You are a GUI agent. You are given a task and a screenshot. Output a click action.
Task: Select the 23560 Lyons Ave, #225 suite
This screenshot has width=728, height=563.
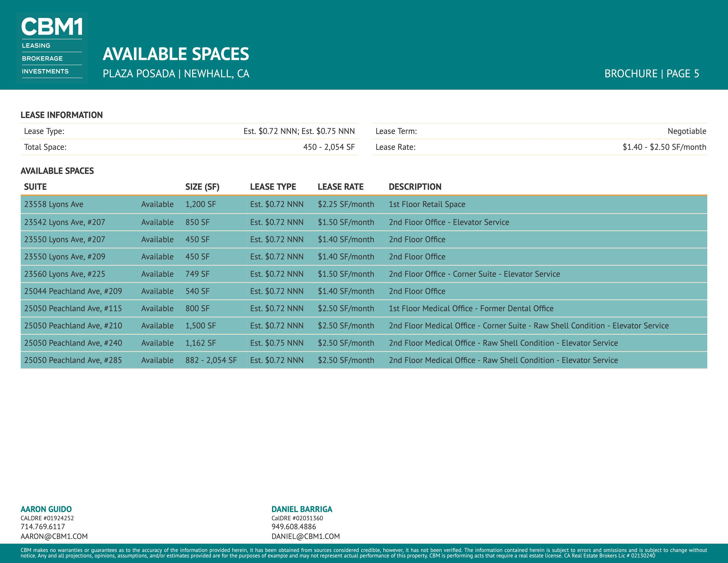64,274
